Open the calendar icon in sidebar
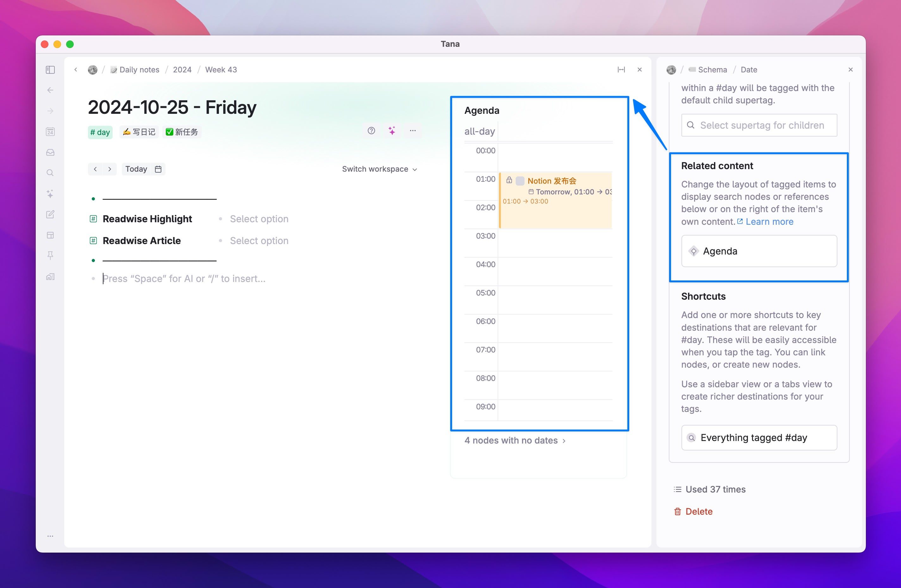901x588 pixels. pyautogui.click(x=50, y=132)
